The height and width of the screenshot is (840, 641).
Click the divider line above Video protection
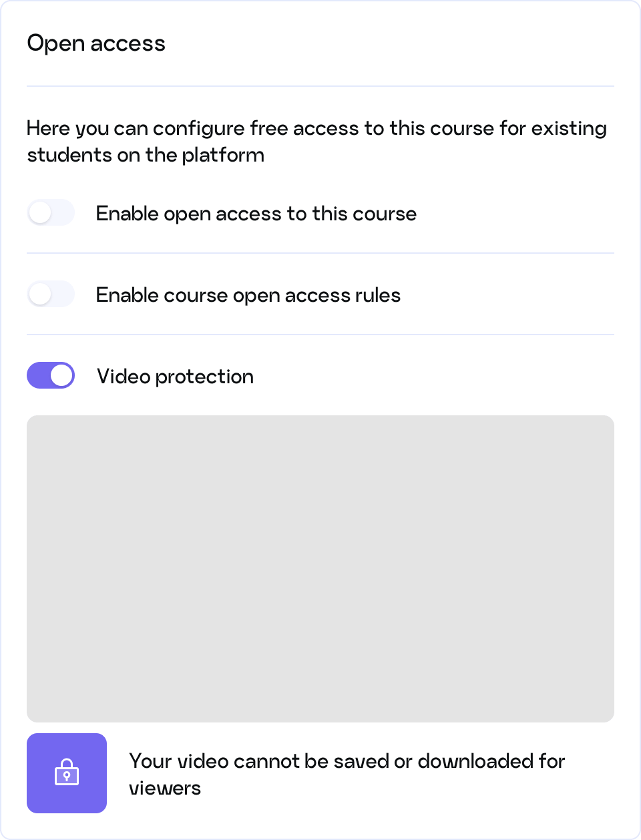(x=320, y=335)
